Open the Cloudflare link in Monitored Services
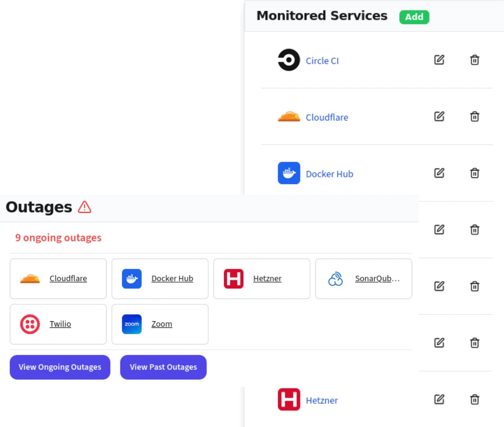 click(327, 117)
